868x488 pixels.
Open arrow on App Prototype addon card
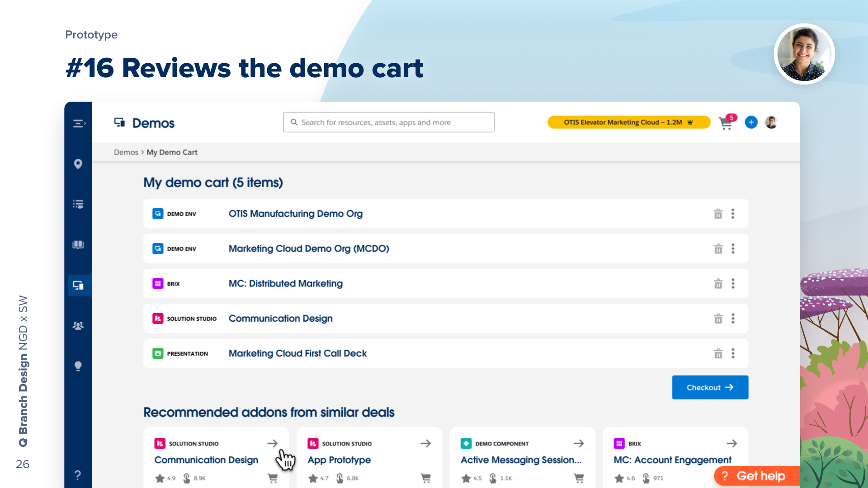[x=425, y=444]
